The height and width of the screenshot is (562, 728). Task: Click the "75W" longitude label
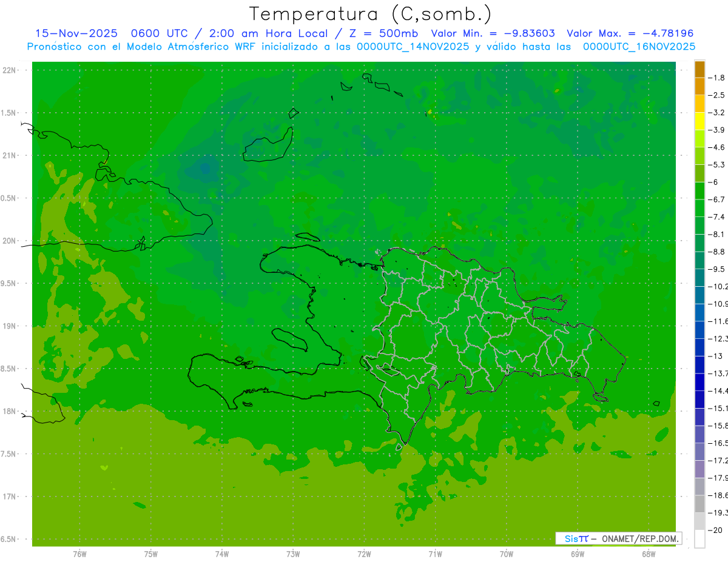151,554
